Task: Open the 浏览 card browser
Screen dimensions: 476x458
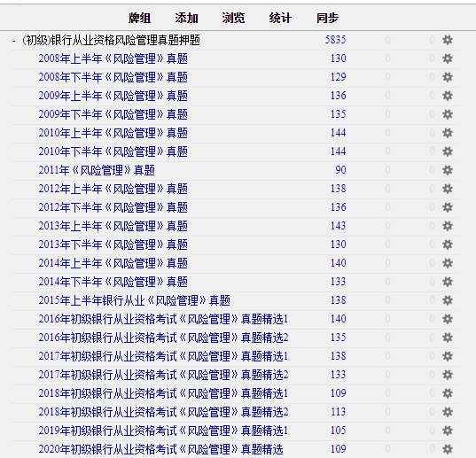Action: (233, 18)
